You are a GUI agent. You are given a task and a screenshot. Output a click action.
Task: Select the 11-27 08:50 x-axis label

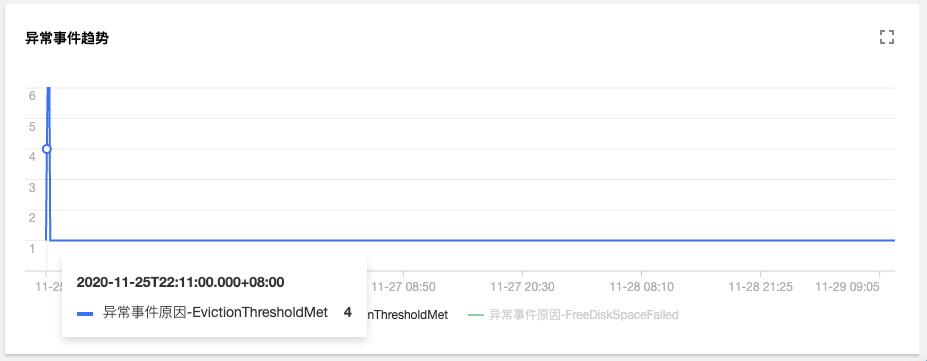(404, 287)
